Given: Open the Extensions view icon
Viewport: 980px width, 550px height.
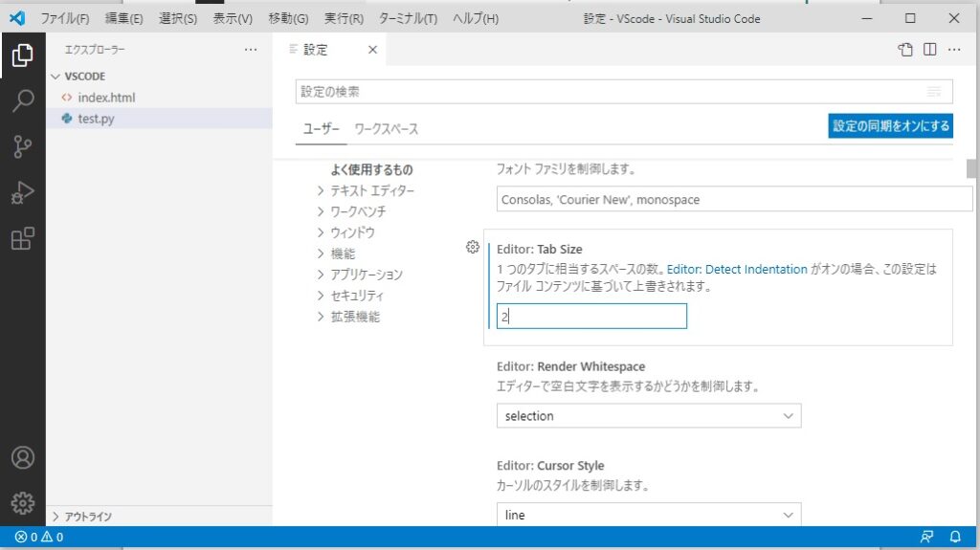Looking at the screenshot, I should point(23,239).
